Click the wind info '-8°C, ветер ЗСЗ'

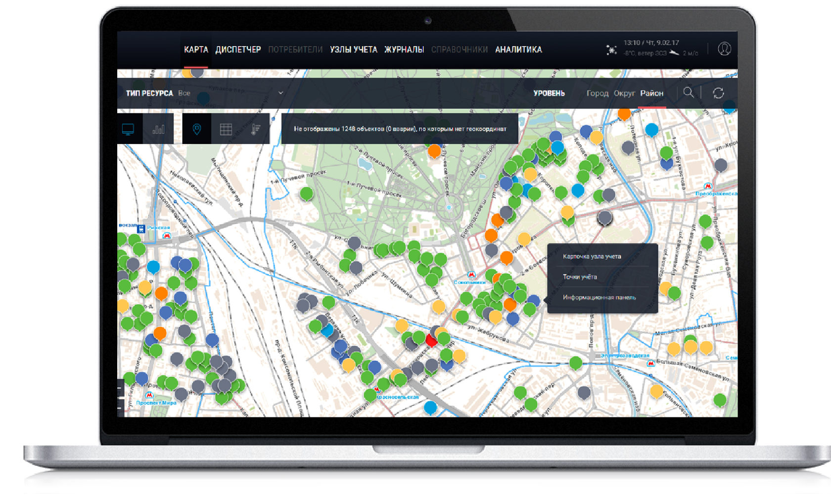coord(645,53)
